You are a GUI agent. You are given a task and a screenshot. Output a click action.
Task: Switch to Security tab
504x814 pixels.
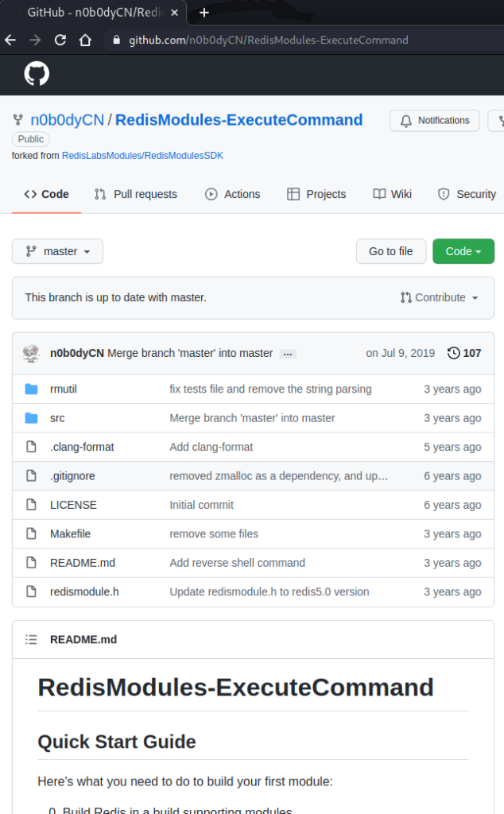click(x=467, y=194)
